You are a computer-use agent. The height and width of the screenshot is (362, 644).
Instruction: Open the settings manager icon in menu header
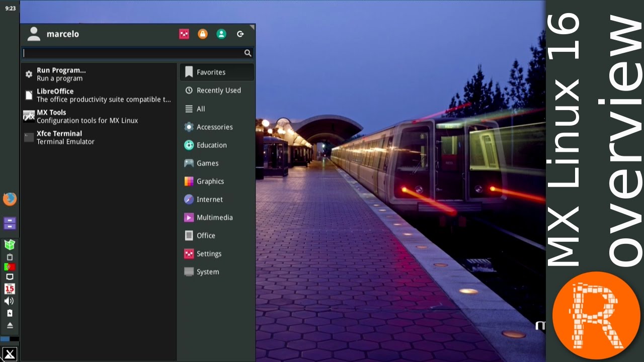184,34
